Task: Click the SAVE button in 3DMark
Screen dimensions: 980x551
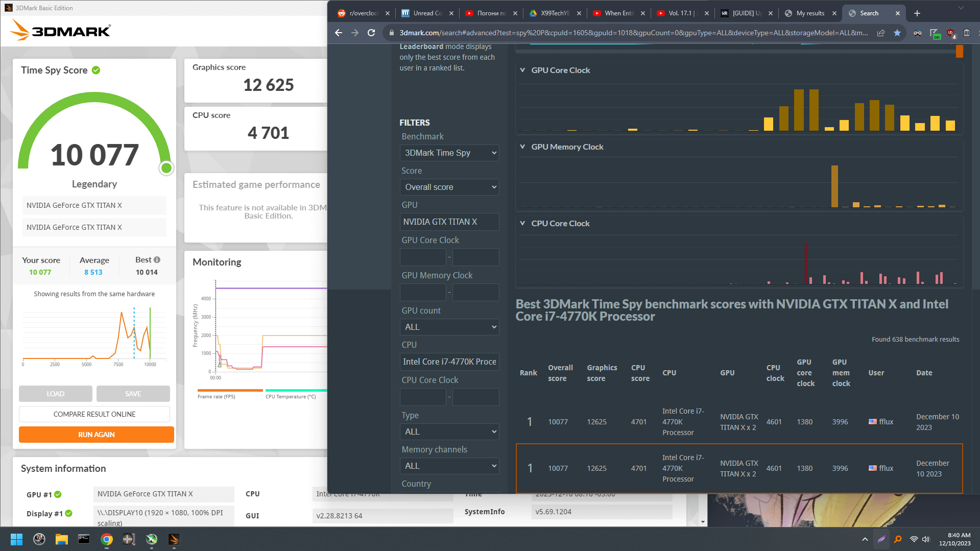Action: pyautogui.click(x=133, y=394)
